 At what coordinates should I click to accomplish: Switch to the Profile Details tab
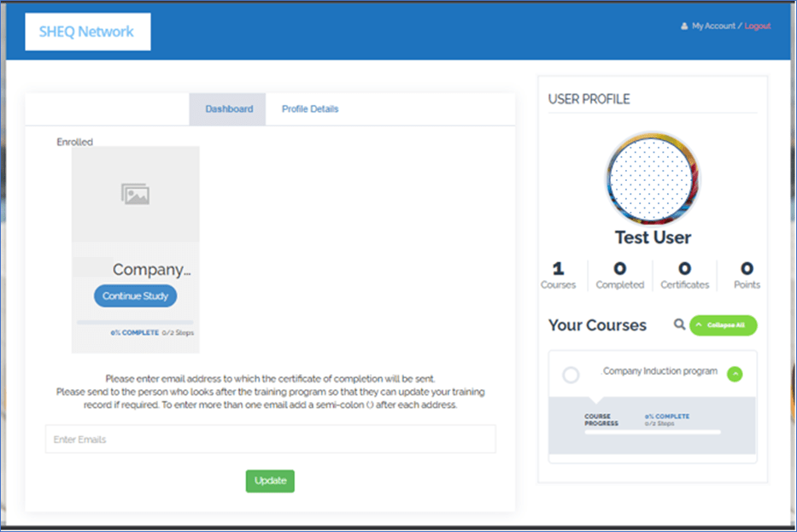(308, 108)
